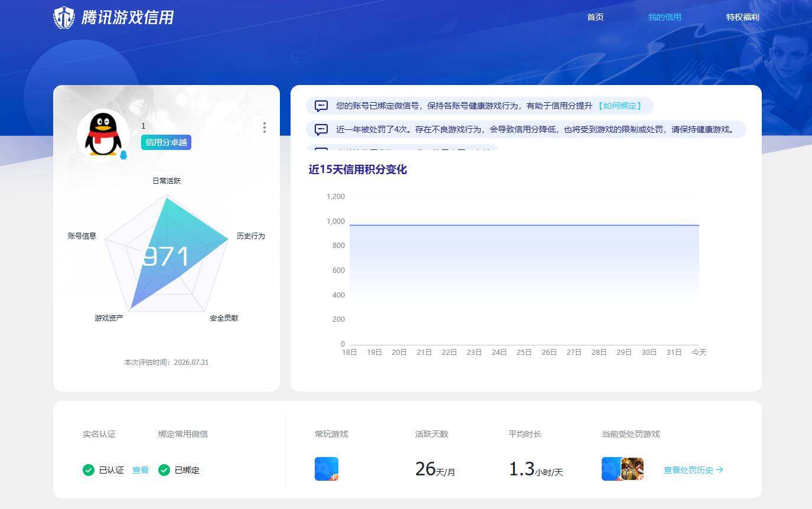Click the green check icon beside 已认证

coord(89,470)
